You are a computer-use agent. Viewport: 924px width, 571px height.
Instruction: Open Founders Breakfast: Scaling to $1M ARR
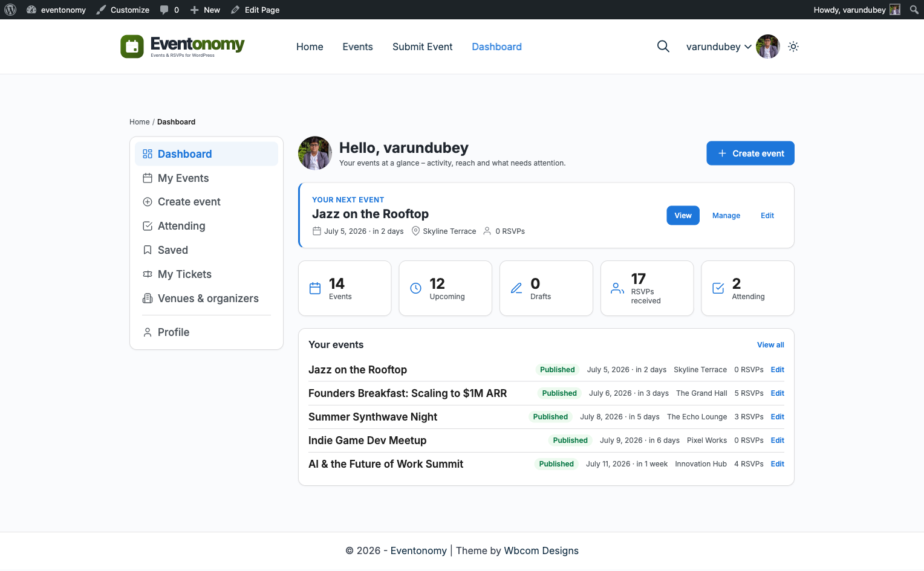[408, 393]
